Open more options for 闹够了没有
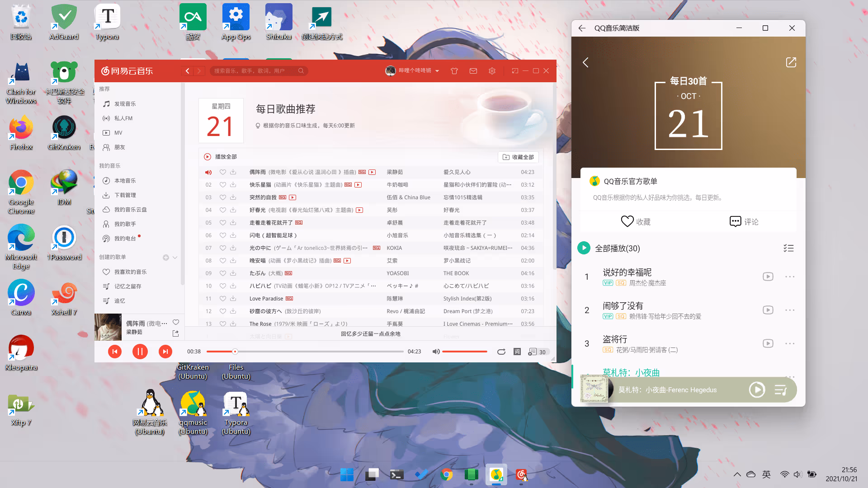The height and width of the screenshot is (488, 868). [x=790, y=310]
